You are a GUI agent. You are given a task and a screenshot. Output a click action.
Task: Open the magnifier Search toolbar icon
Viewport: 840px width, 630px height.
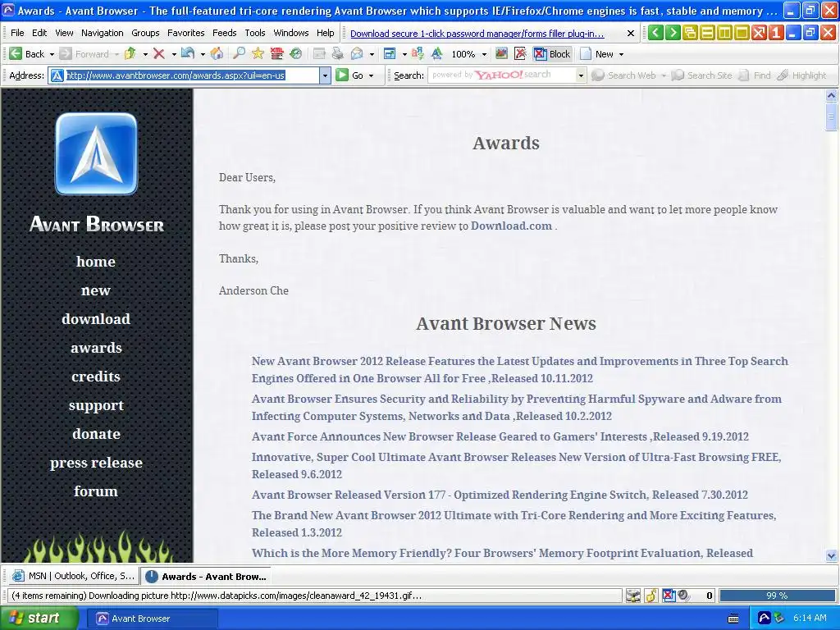(239, 53)
